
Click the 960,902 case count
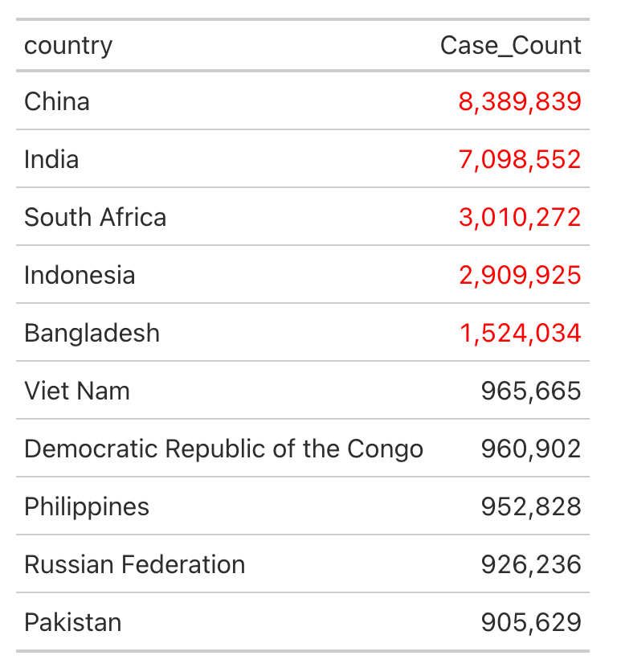click(531, 449)
